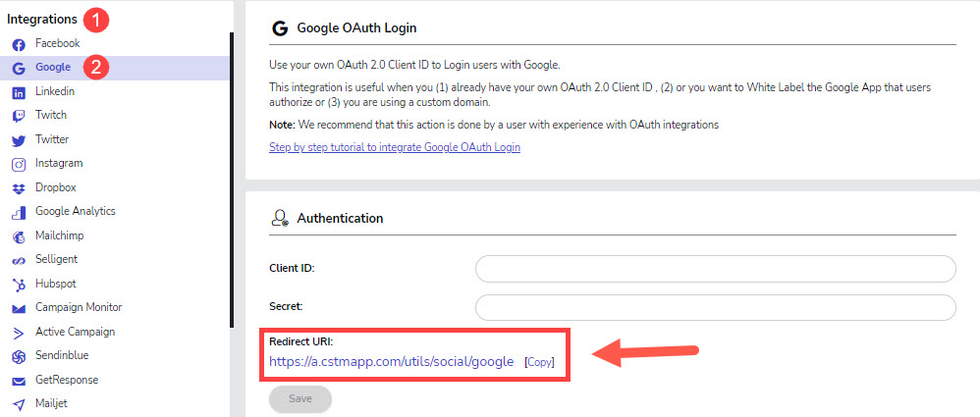The image size is (980, 417).
Task: Click the Facebook logo icon in the sidebar
Action: click(19, 45)
